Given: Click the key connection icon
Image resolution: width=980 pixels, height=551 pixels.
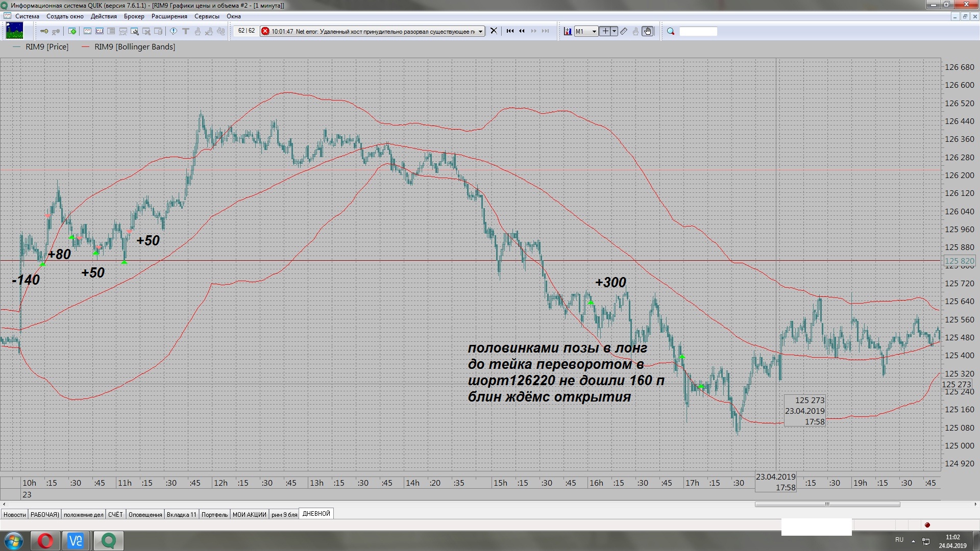Looking at the screenshot, I should (x=44, y=32).
